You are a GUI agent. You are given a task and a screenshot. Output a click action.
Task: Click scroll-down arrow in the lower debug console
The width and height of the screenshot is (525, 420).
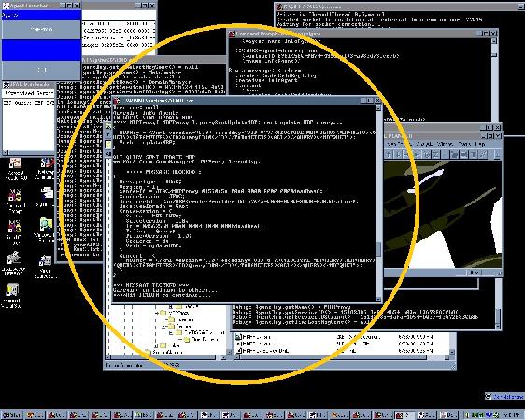point(498,326)
